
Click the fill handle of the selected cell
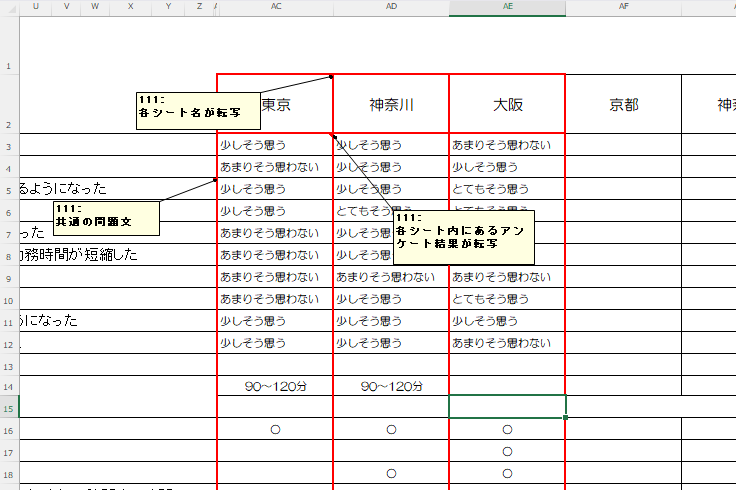566,417
